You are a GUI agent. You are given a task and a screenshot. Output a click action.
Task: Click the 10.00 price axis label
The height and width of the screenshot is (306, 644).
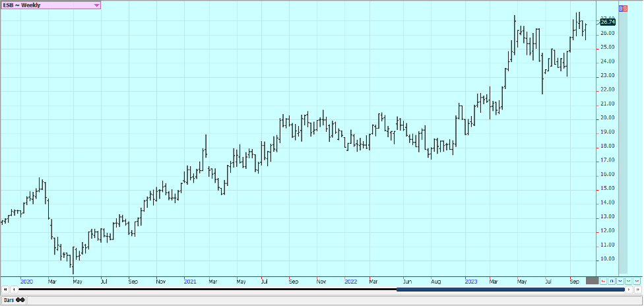click(x=608, y=259)
